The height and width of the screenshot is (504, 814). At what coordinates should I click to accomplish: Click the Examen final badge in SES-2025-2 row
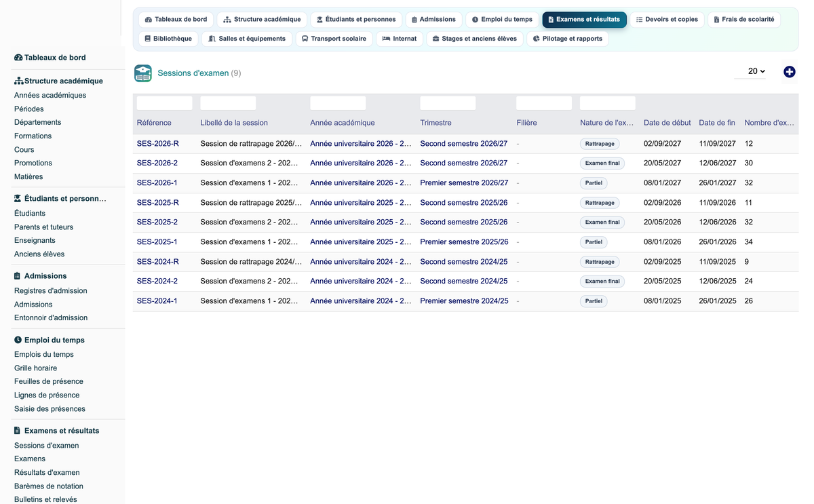(x=602, y=222)
